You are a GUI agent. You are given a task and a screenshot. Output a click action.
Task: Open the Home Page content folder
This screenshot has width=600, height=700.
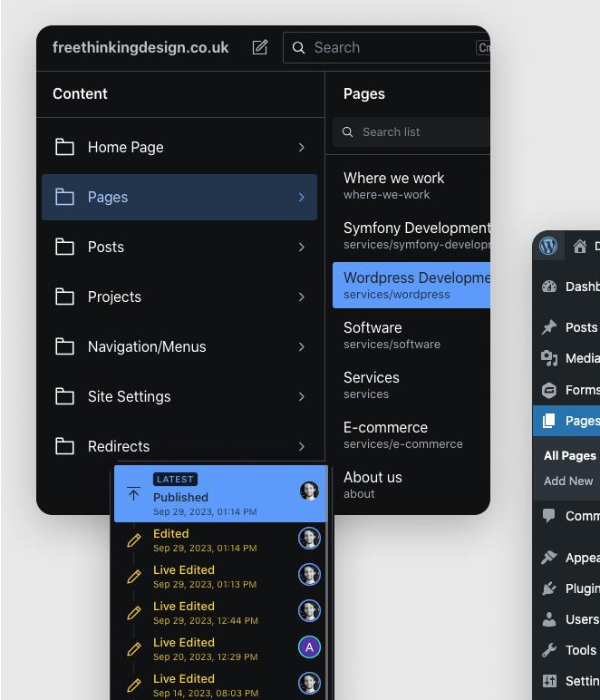click(x=179, y=147)
